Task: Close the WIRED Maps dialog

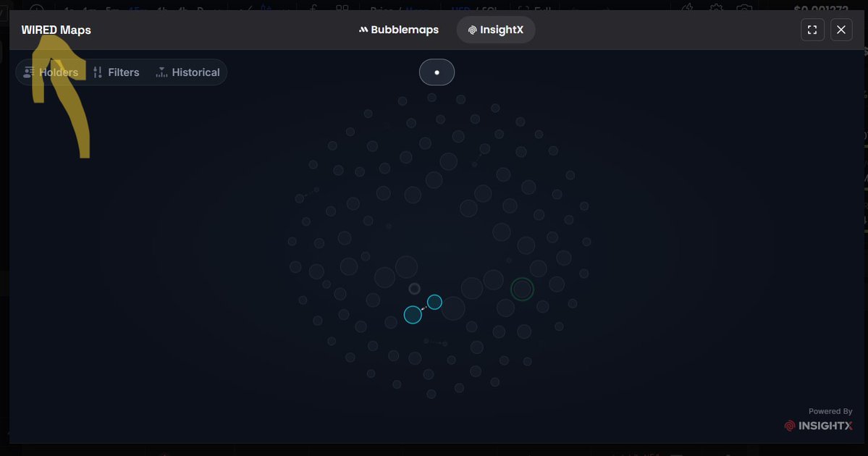Action: click(x=841, y=30)
